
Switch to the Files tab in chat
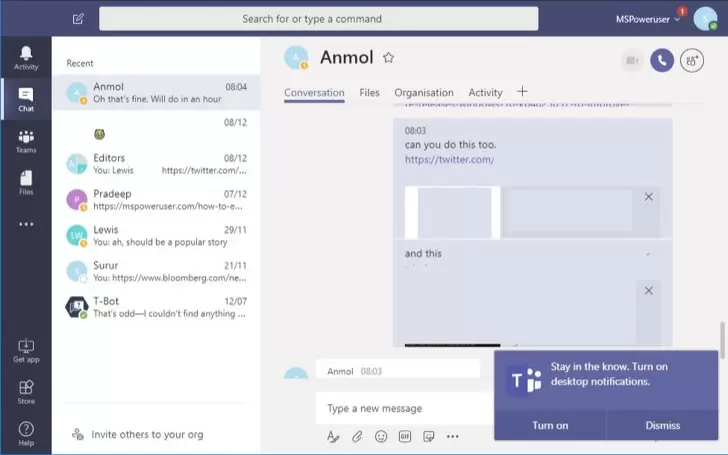(369, 93)
